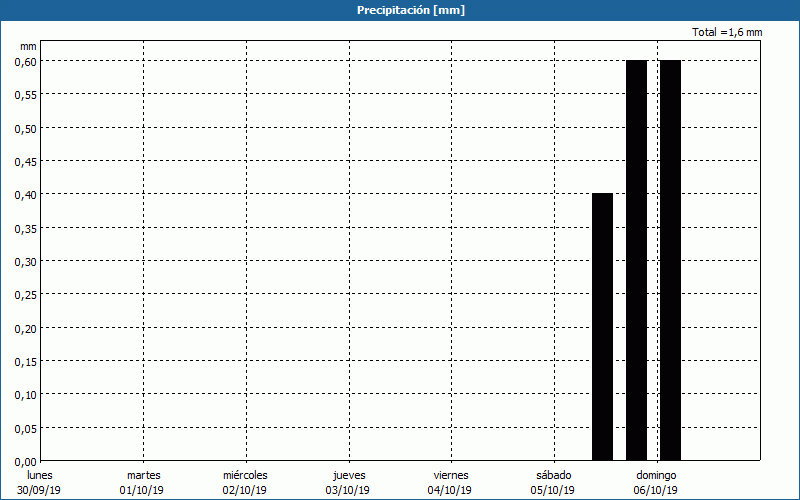Viewport: 800px width, 500px height.
Task: Click the 0,20 y-axis value
Action: (x=26, y=329)
